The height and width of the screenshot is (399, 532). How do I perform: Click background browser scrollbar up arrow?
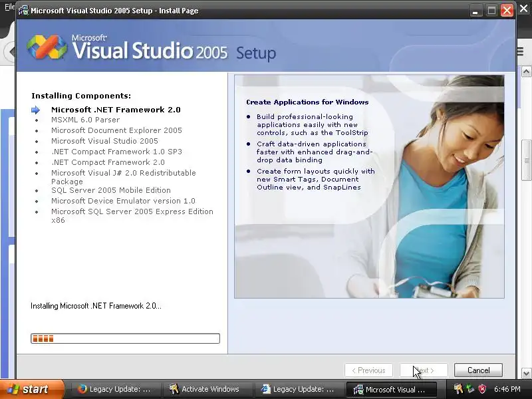[x=526, y=72]
